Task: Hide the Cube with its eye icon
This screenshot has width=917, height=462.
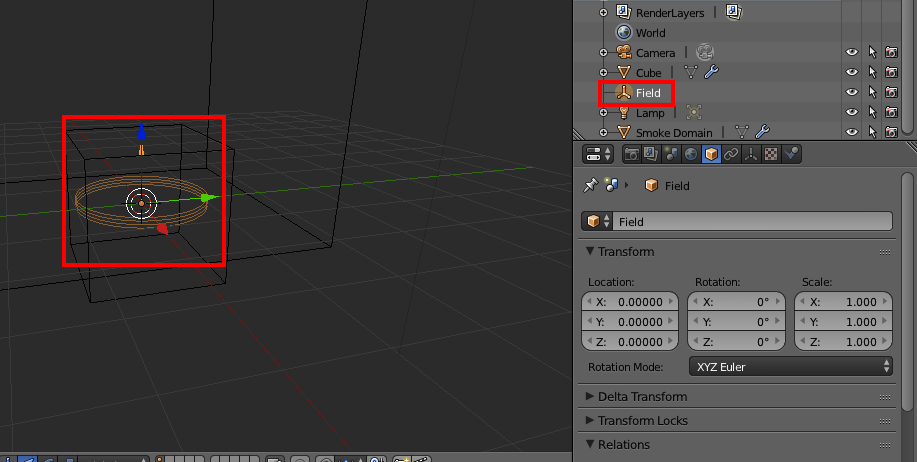Action: [852, 72]
